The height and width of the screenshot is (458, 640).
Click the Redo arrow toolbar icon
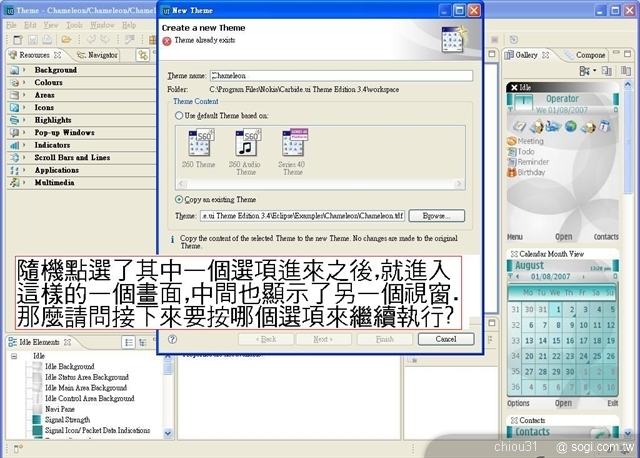pyautogui.click(x=105, y=40)
